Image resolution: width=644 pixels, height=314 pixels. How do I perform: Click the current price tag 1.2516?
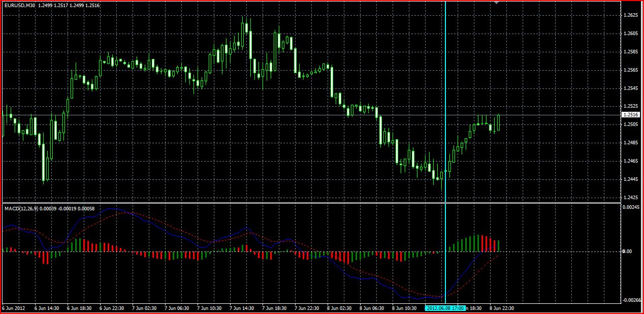[x=631, y=115]
